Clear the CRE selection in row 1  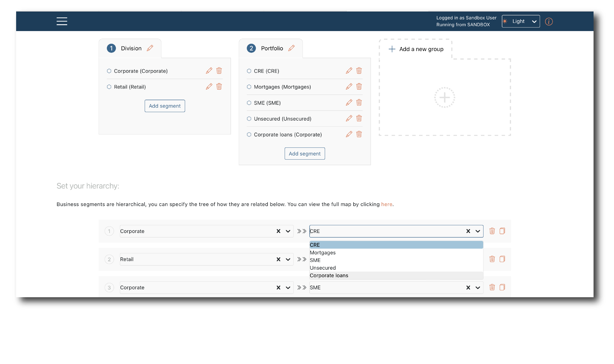468,231
